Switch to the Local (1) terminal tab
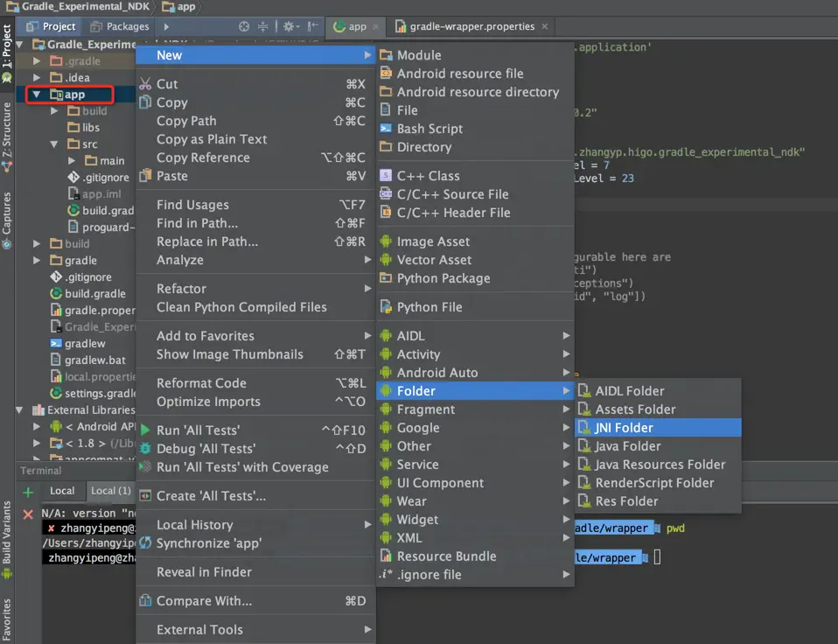 tap(110, 491)
